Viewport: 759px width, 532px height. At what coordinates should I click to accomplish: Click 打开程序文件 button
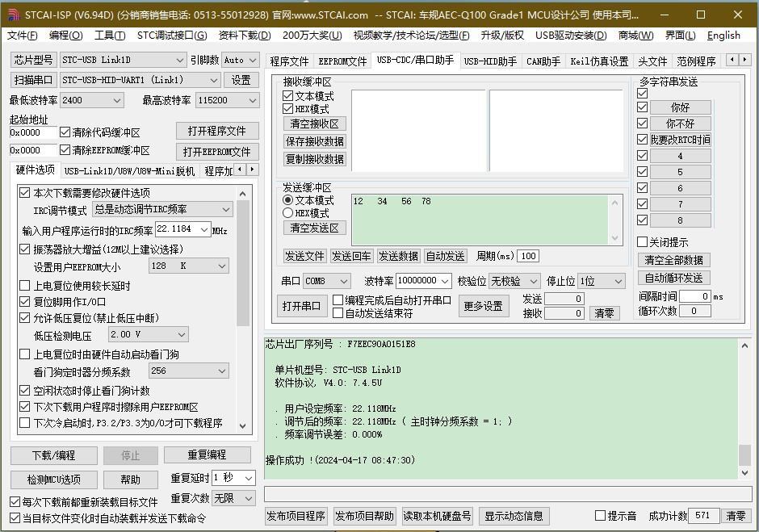pos(217,132)
